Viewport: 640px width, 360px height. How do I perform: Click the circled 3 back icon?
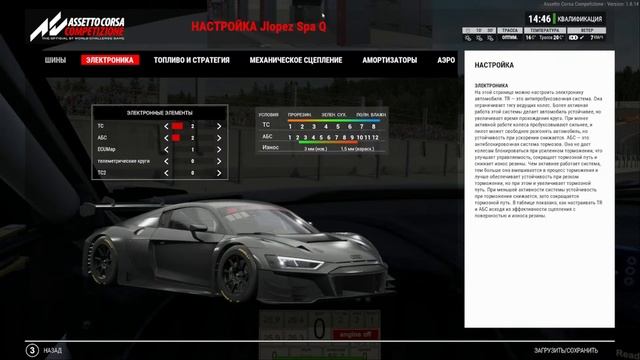(32, 350)
